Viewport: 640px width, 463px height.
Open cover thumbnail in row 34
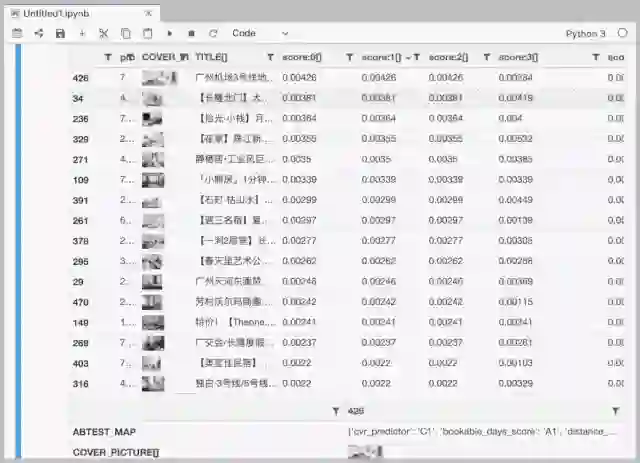[x=153, y=98]
